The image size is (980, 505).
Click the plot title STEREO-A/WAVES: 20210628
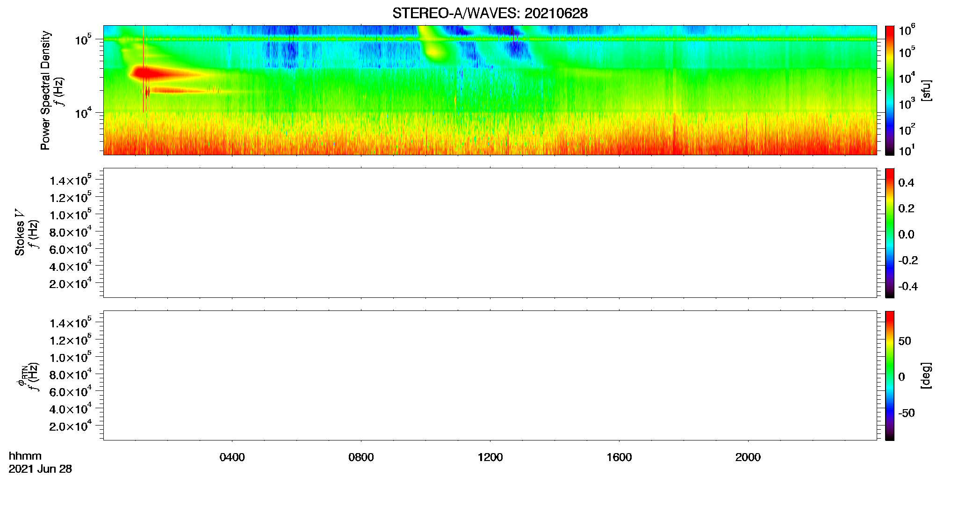pos(490,13)
